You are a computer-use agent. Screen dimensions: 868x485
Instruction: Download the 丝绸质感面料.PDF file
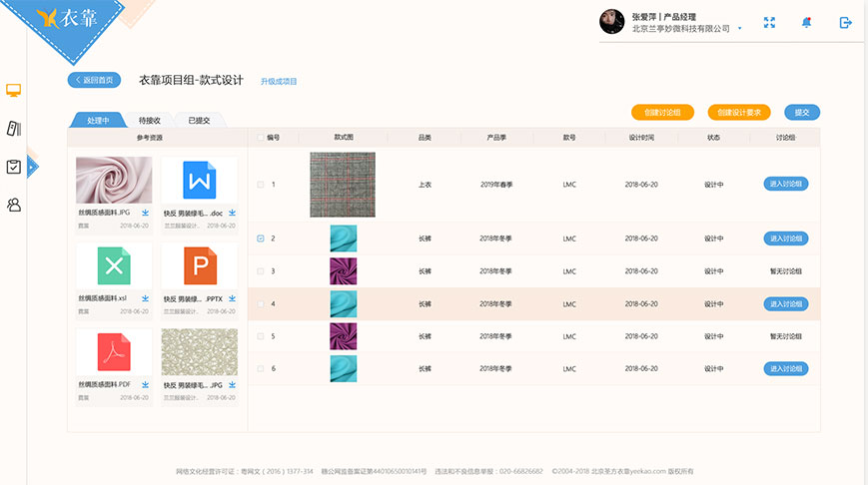[x=146, y=384]
